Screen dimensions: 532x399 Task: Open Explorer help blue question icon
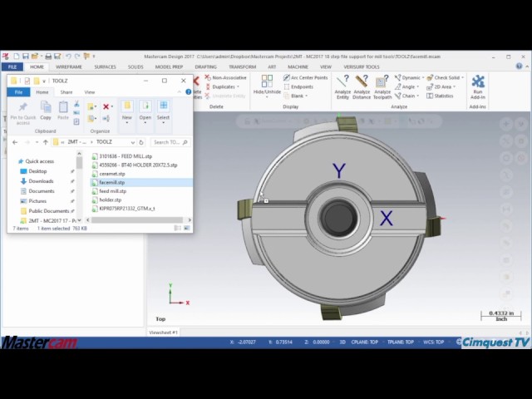[189, 92]
